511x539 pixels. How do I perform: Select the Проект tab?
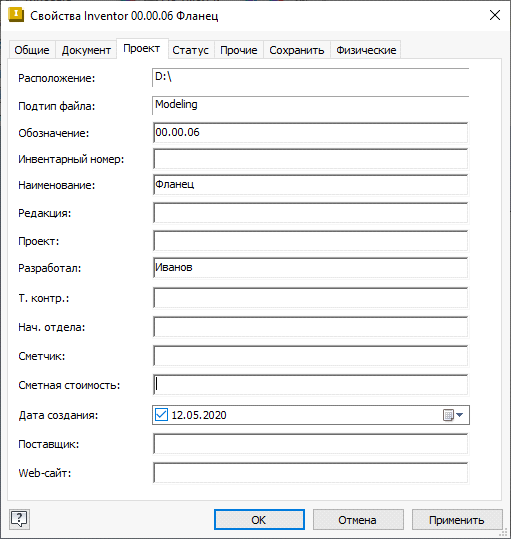pos(142,48)
